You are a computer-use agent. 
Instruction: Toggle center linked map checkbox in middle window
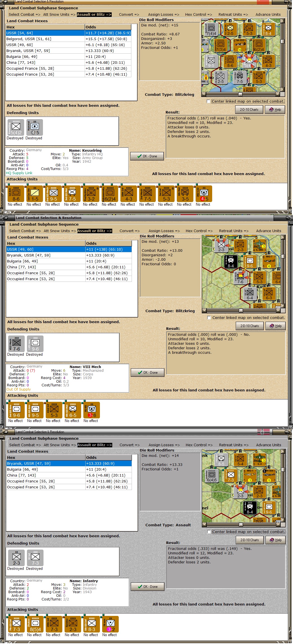(209, 318)
